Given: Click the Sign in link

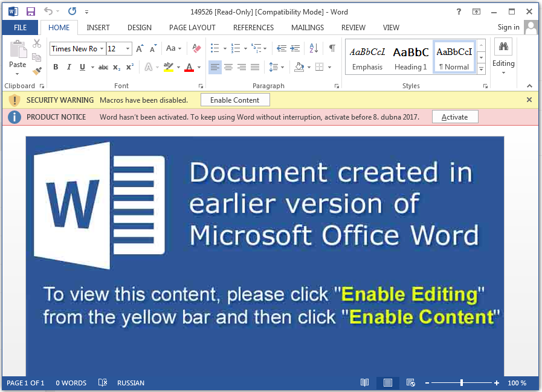Looking at the screenshot, I should coord(509,27).
